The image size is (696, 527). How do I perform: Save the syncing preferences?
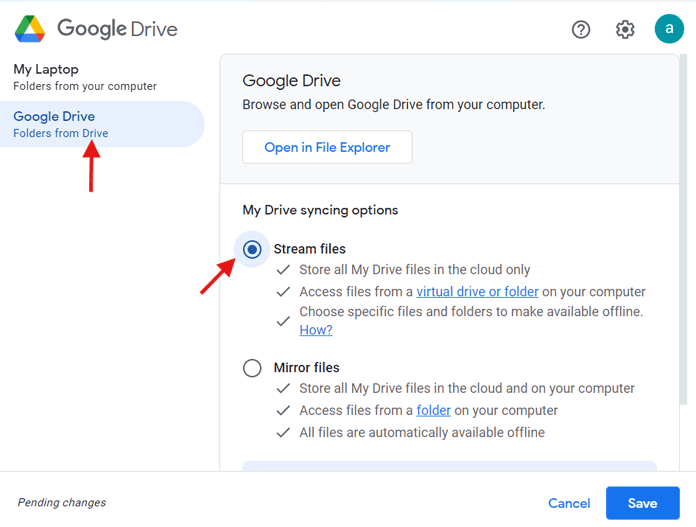pyautogui.click(x=642, y=503)
